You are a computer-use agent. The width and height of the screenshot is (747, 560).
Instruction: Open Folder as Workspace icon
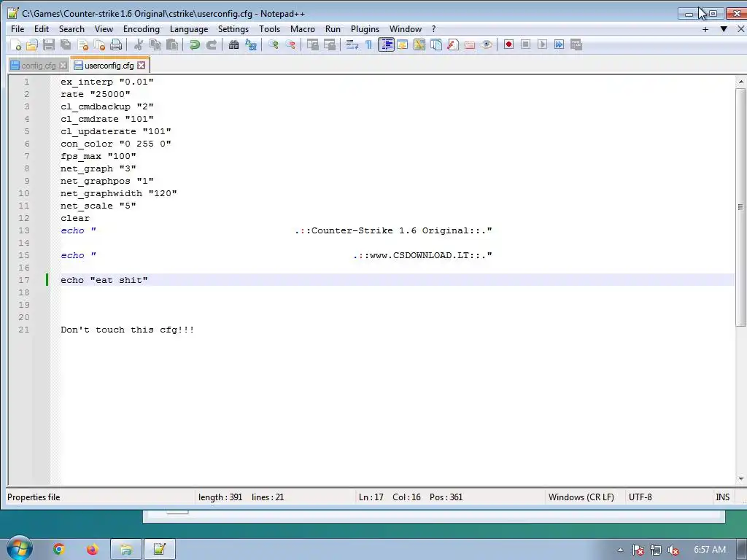tap(470, 44)
